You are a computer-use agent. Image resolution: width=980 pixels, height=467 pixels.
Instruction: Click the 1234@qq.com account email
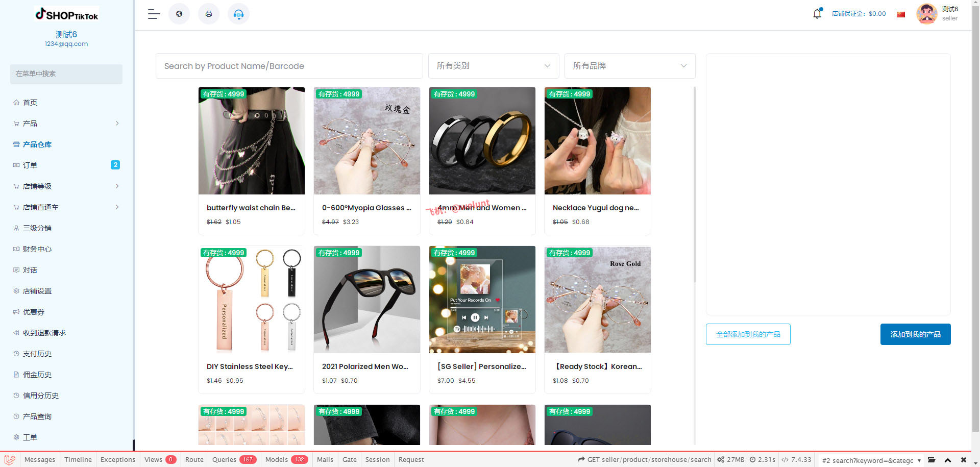pyautogui.click(x=66, y=44)
